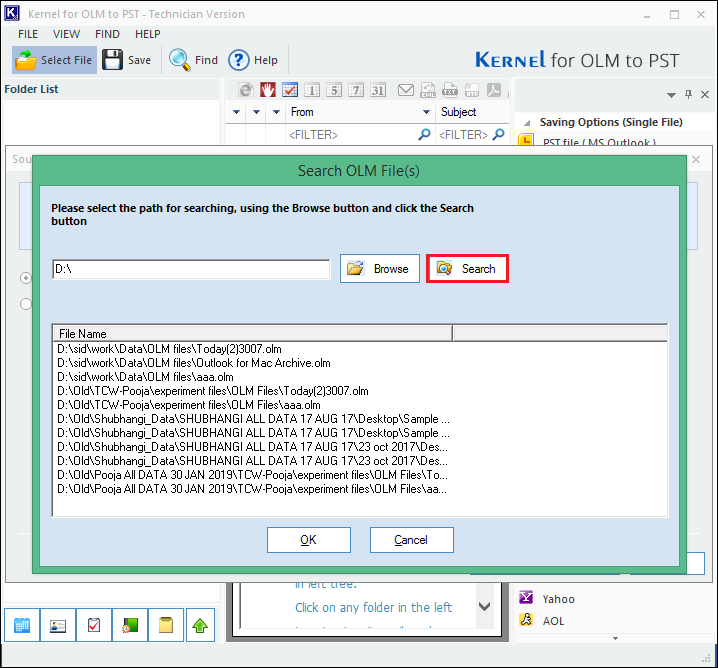Open the FIND menu
Viewport: 718px width, 668px height.
[x=107, y=34]
